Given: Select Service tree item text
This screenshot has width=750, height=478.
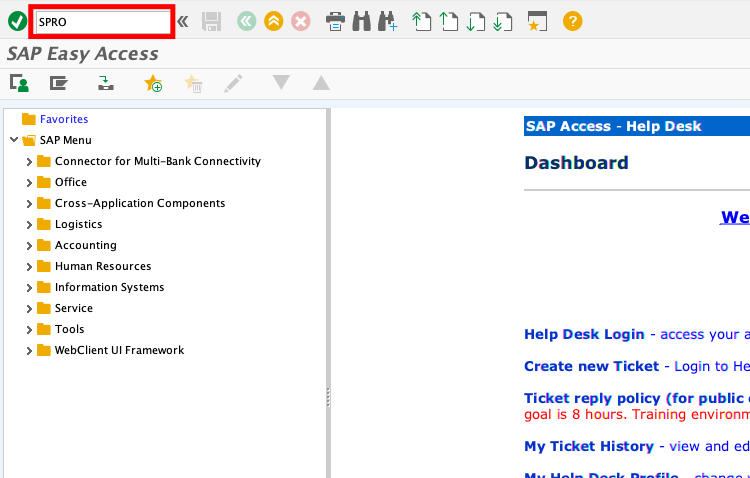Looking at the screenshot, I should click(x=74, y=308).
